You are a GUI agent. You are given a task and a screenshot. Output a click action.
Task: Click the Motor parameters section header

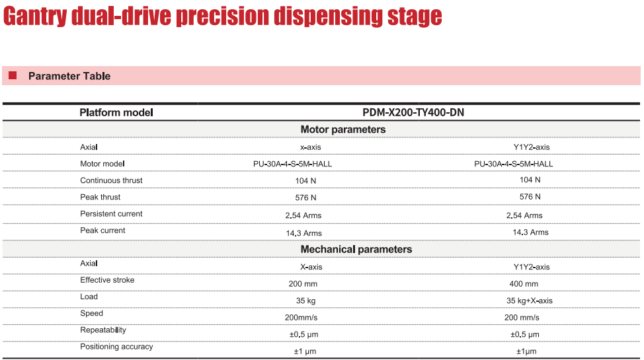click(343, 129)
